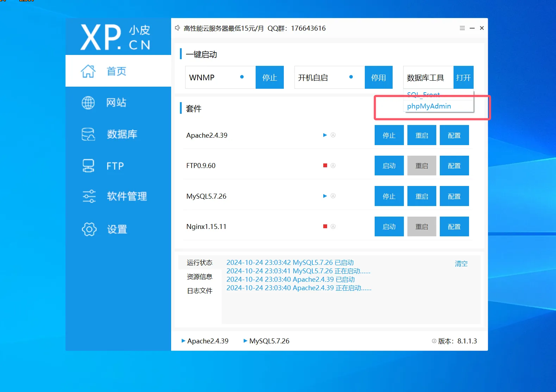Click log line 23:03:40 Apache2.4.39 已启动
556x392 pixels.
291,279
